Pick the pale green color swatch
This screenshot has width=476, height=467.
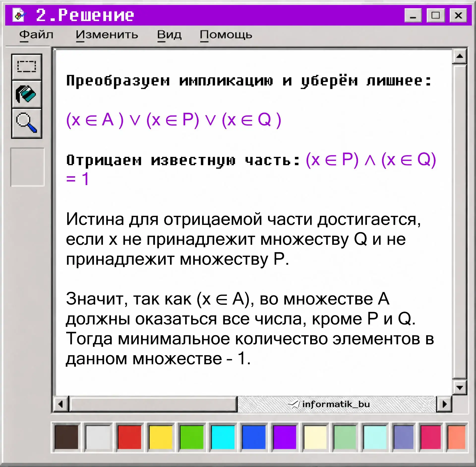click(345, 437)
